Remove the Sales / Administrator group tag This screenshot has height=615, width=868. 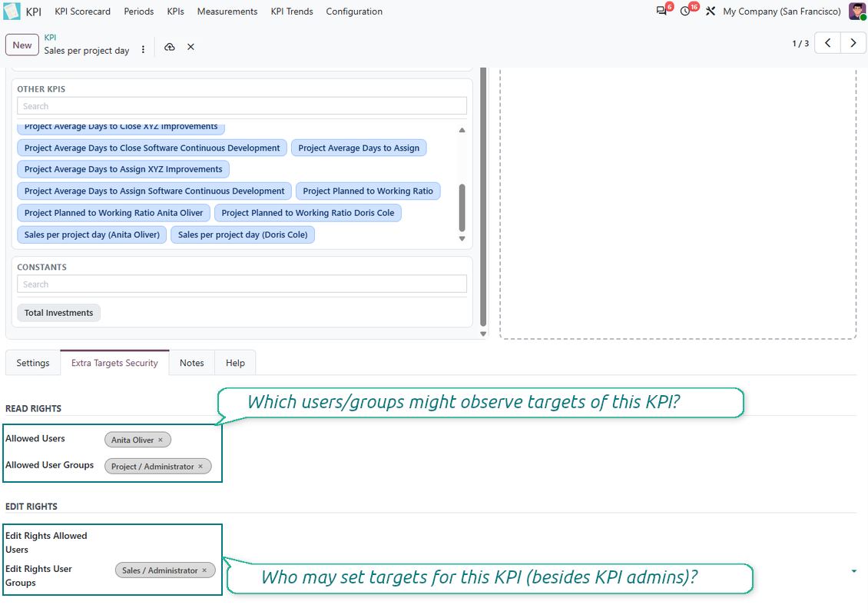(204, 570)
